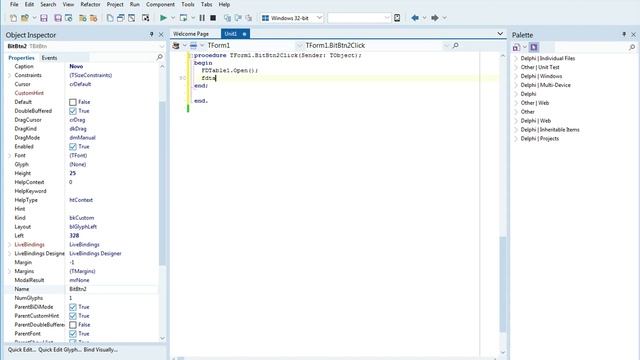Click Add File to Project icon
640x360 pixels.
pyautogui.click(x=83, y=18)
